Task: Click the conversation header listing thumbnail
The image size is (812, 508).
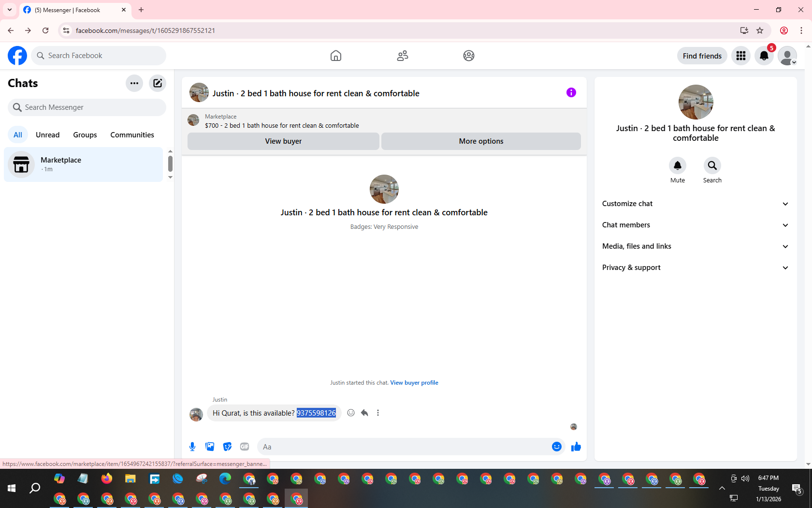Action: point(199,92)
